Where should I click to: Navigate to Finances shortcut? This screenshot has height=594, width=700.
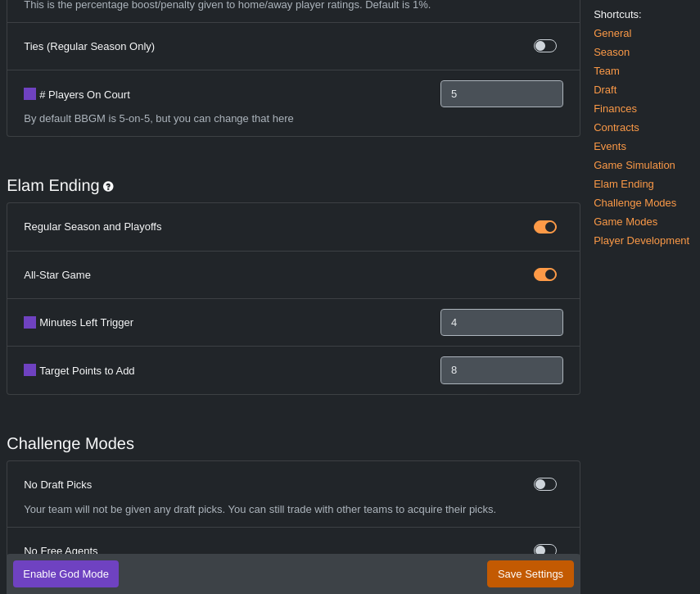tap(615, 108)
